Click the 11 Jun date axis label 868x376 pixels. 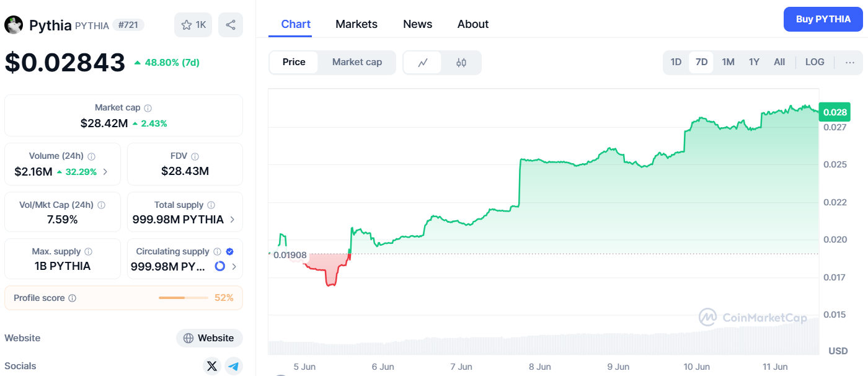click(776, 367)
